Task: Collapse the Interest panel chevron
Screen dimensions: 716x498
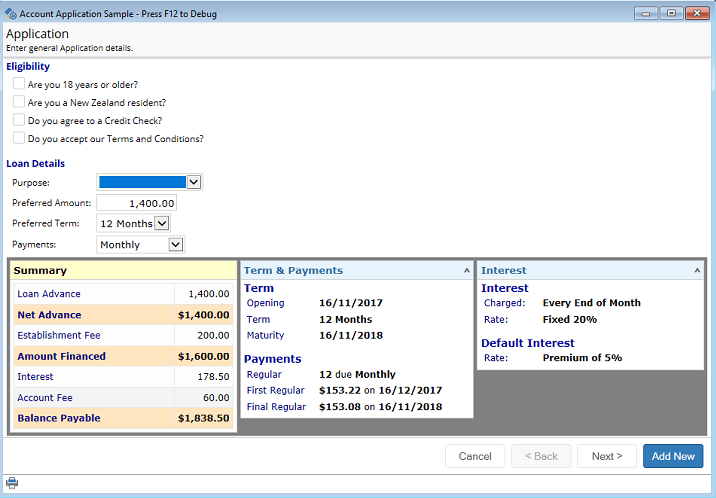Action: point(697,270)
